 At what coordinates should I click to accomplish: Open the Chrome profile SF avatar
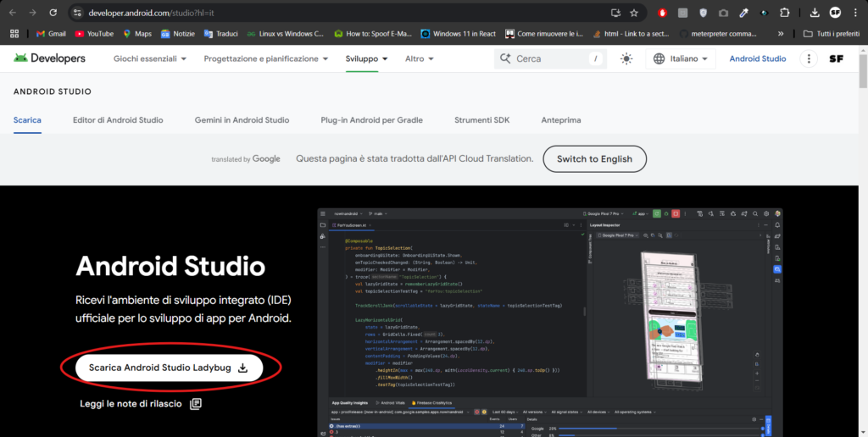point(835,12)
